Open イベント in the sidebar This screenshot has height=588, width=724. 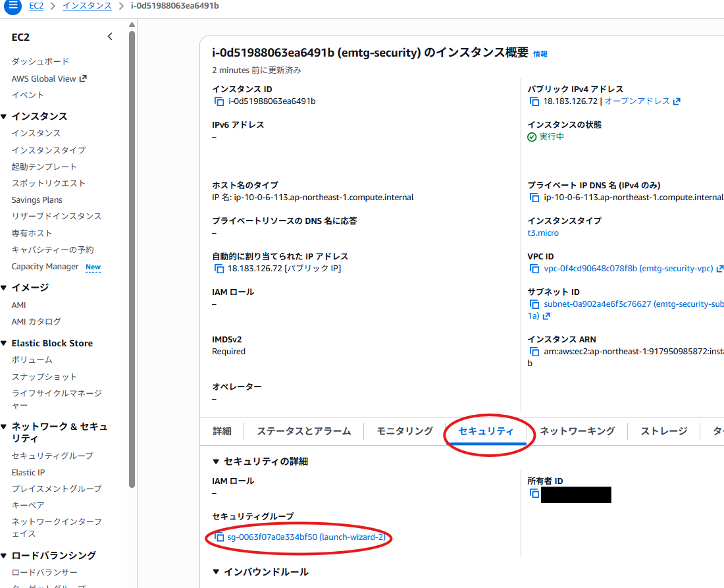tap(28, 95)
